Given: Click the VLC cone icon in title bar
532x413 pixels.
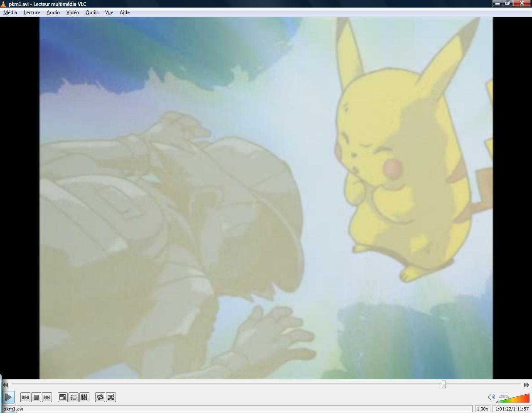Looking at the screenshot, I should [x=4, y=4].
